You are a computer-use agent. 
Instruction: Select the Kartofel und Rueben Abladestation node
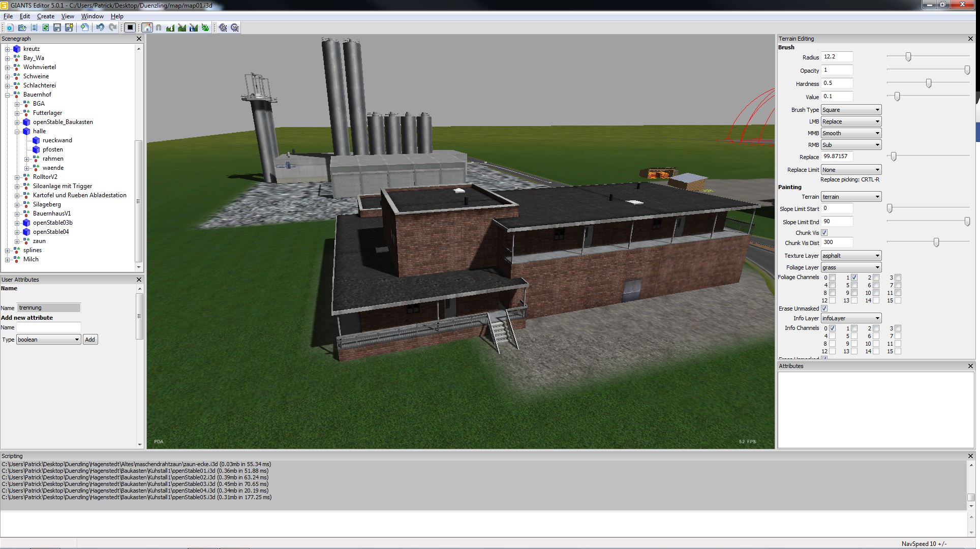80,195
